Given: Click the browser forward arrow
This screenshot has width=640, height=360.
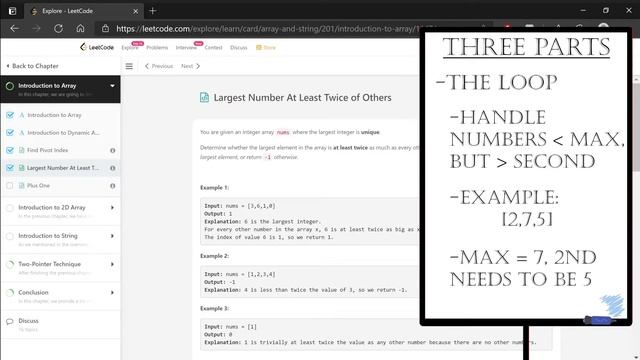Looking at the screenshot, I should (x=36, y=29).
